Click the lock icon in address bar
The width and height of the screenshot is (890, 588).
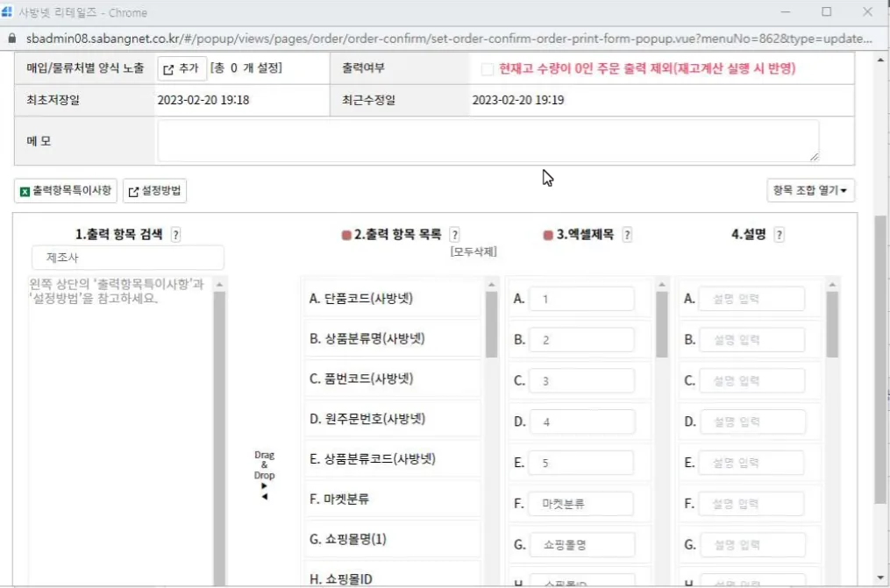(x=12, y=39)
